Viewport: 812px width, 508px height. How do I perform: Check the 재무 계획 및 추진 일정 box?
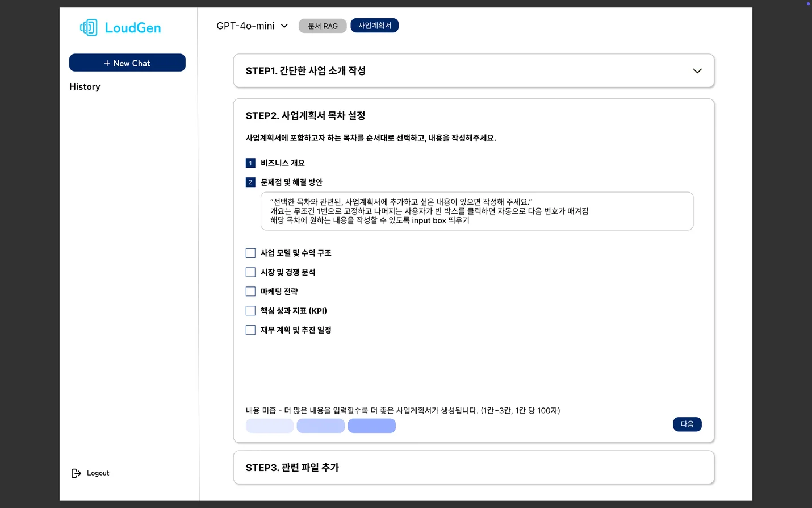[250, 330]
